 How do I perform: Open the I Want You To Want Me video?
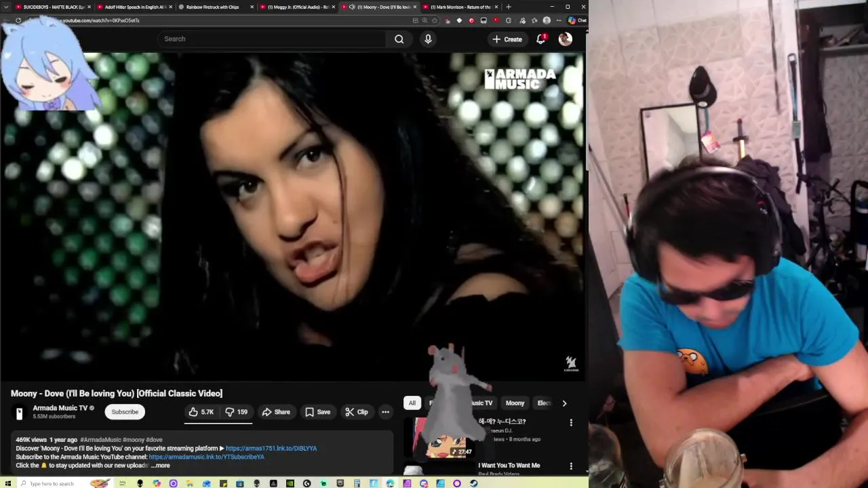point(509,466)
